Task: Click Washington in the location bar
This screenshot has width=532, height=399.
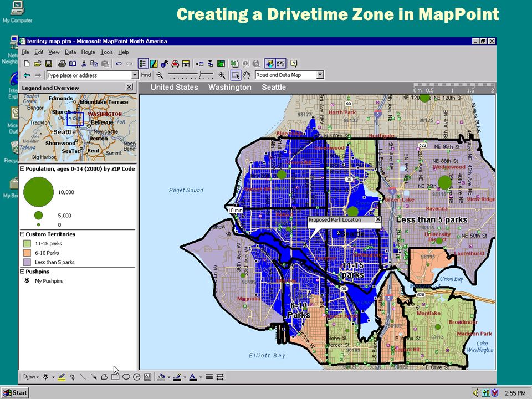Action: click(229, 87)
